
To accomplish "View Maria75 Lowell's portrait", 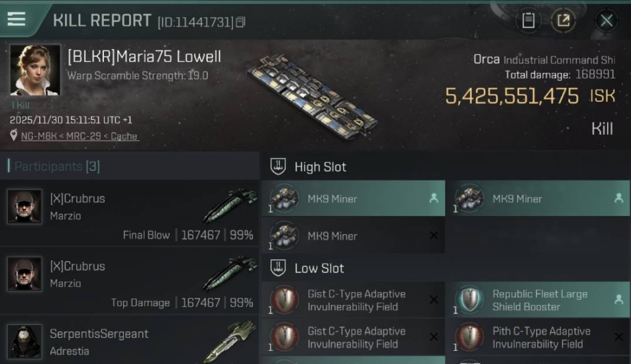I will coord(35,70).
